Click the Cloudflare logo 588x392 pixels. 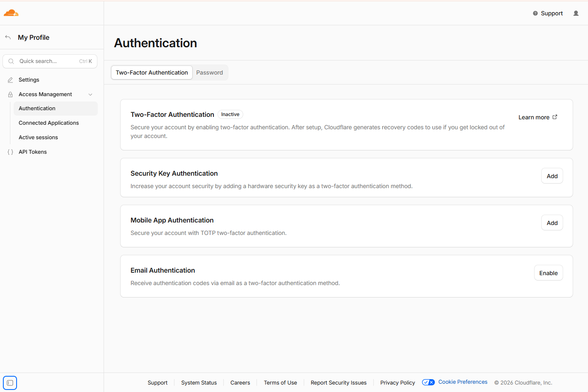pos(11,13)
